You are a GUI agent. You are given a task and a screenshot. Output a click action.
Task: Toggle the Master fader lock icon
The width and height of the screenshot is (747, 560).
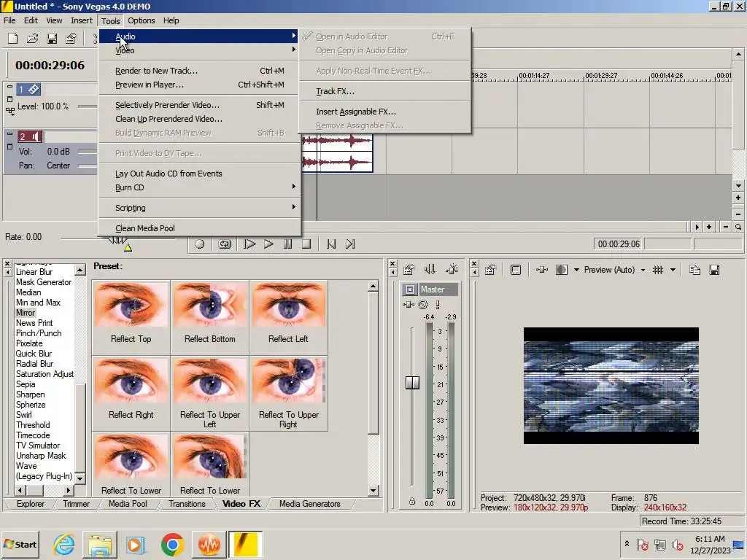coord(412,502)
